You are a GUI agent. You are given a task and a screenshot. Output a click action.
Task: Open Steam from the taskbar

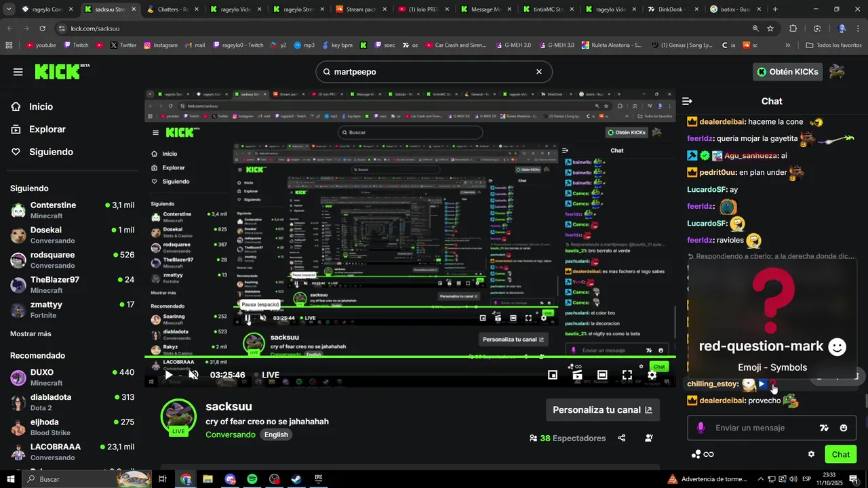[296, 479]
